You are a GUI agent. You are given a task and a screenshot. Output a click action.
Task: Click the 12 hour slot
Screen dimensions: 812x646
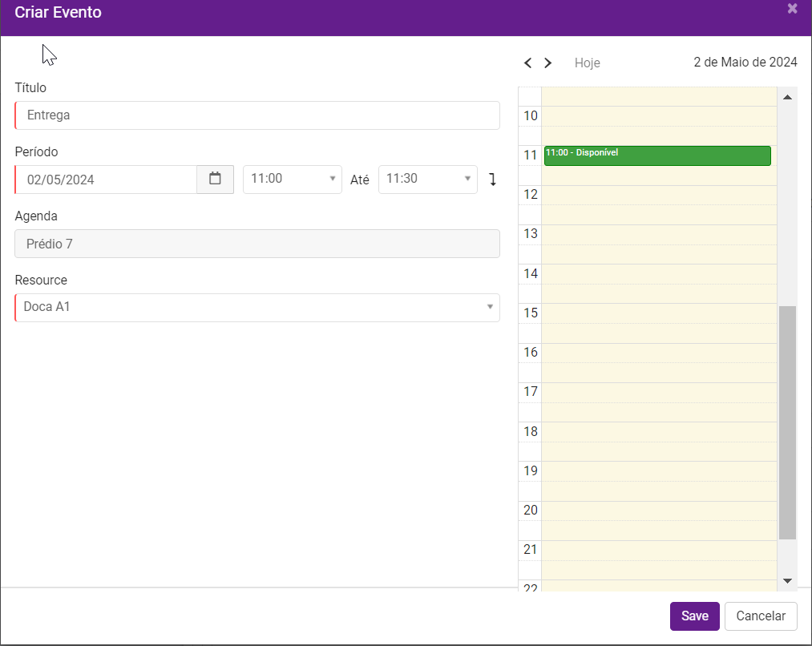point(659,195)
